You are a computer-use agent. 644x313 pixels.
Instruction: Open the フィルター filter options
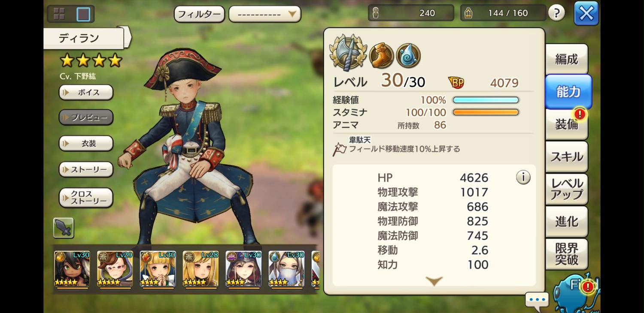(199, 14)
